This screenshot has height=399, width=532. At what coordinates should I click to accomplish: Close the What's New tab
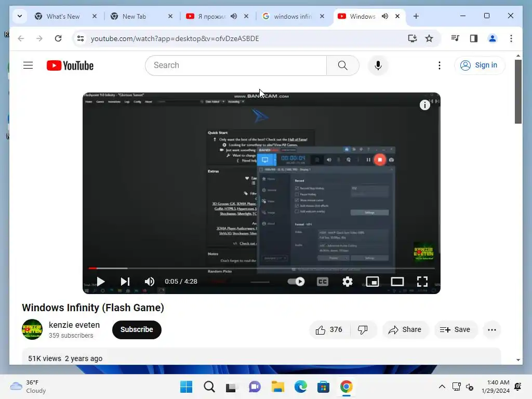click(x=95, y=16)
